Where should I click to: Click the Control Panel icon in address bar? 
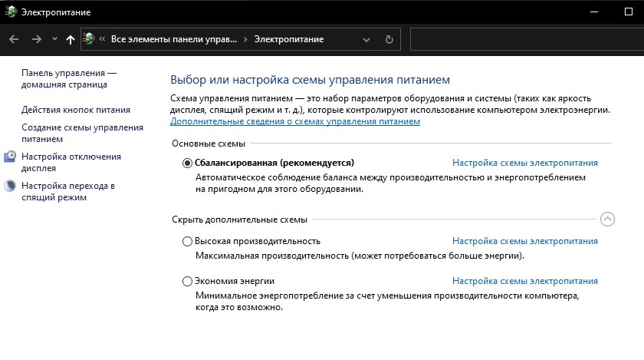[90, 39]
